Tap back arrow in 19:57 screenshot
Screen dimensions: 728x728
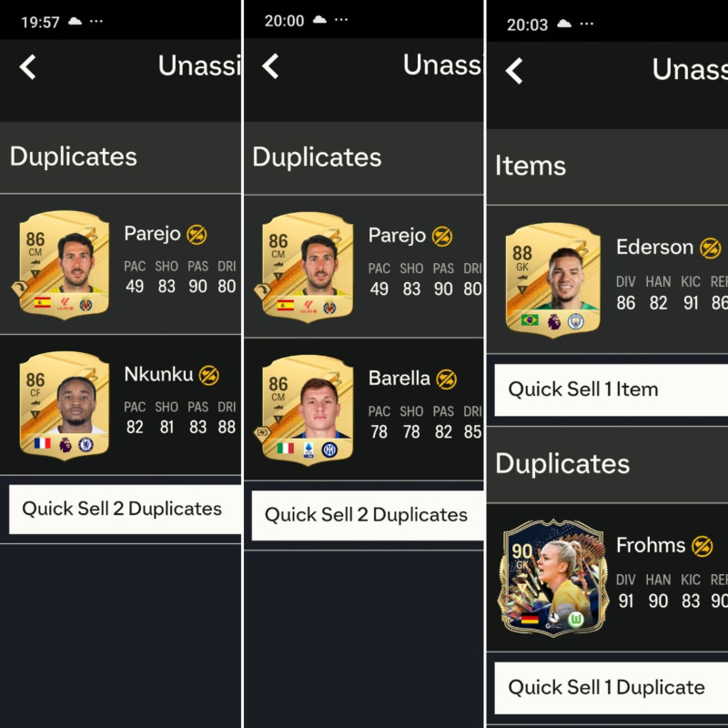coord(28,67)
